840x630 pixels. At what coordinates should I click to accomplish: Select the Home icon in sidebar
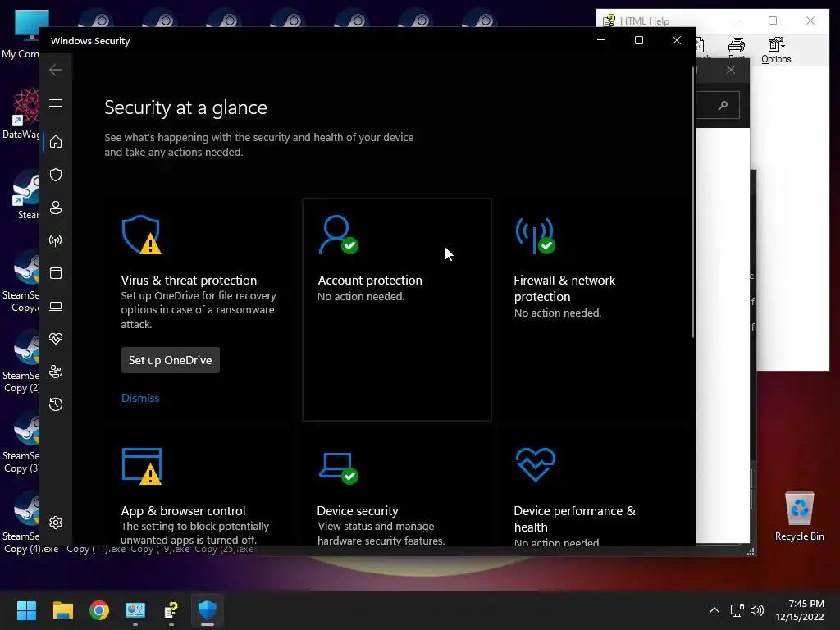point(56,142)
